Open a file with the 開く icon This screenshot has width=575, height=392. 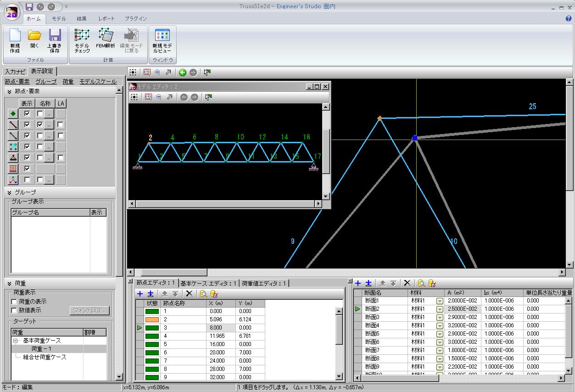pyautogui.click(x=34, y=40)
